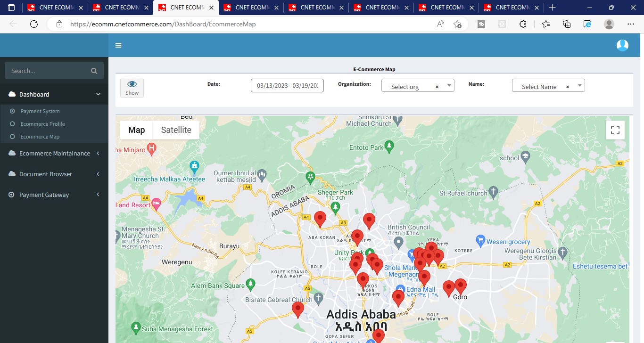Click the Entoto Park marker
The height and width of the screenshot is (343, 644).
(x=389, y=147)
